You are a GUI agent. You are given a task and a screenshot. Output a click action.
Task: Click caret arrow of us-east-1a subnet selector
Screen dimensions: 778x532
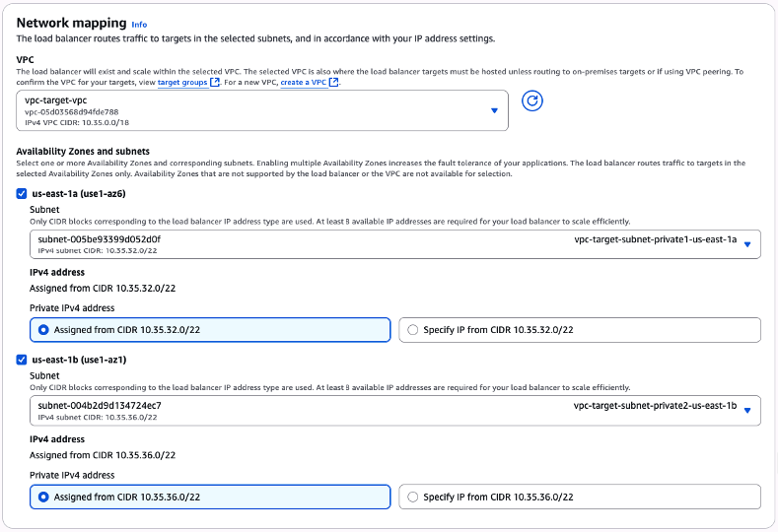click(x=747, y=244)
